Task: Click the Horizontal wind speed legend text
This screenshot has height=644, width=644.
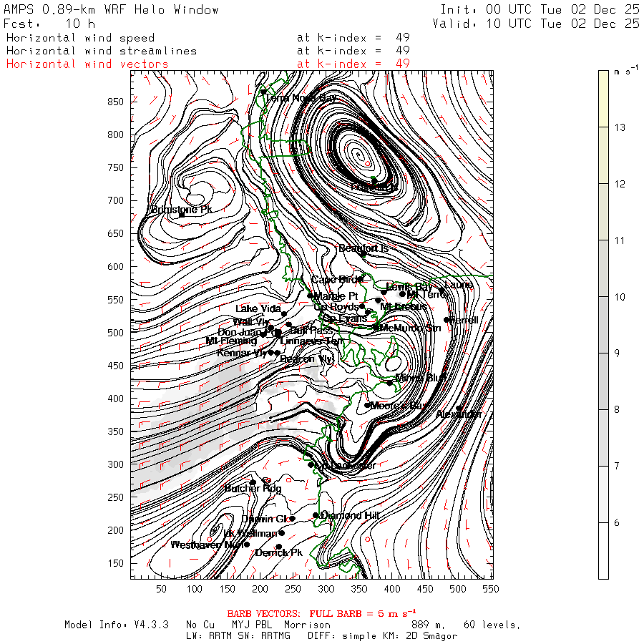Action: pyautogui.click(x=80, y=38)
